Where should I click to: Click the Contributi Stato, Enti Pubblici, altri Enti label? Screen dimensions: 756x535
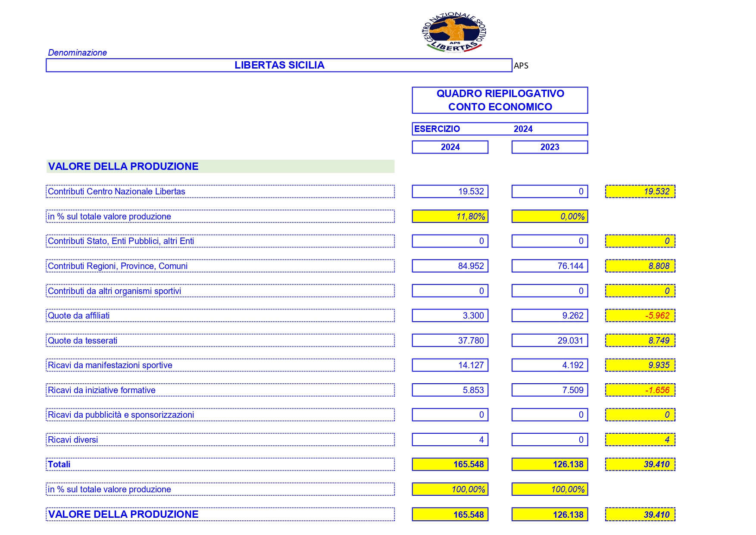(x=220, y=241)
